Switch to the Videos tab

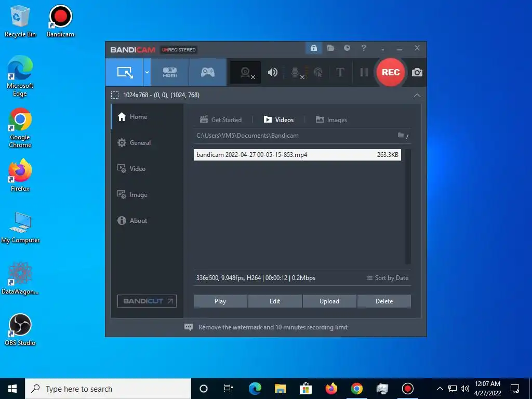pyautogui.click(x=278, y=119)
